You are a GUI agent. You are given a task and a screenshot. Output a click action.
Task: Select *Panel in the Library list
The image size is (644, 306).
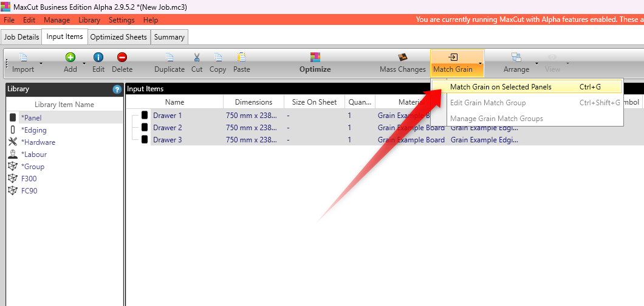coord(31,117)
